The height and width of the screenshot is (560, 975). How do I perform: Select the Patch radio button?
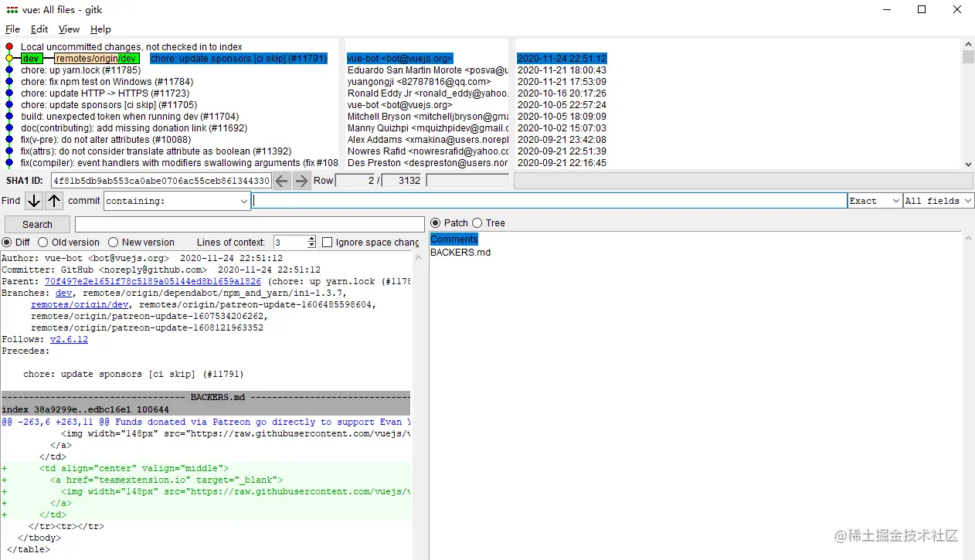point(437,223)
